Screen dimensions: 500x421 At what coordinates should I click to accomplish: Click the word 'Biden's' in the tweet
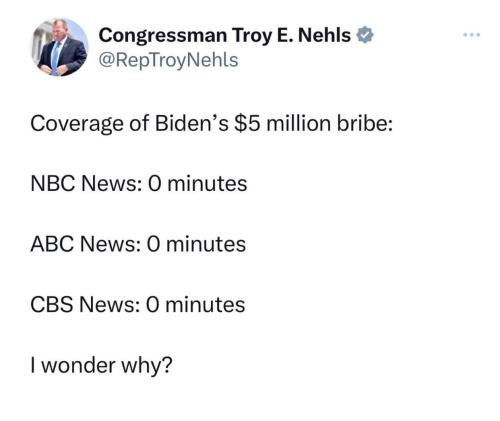tap(192, 123)
